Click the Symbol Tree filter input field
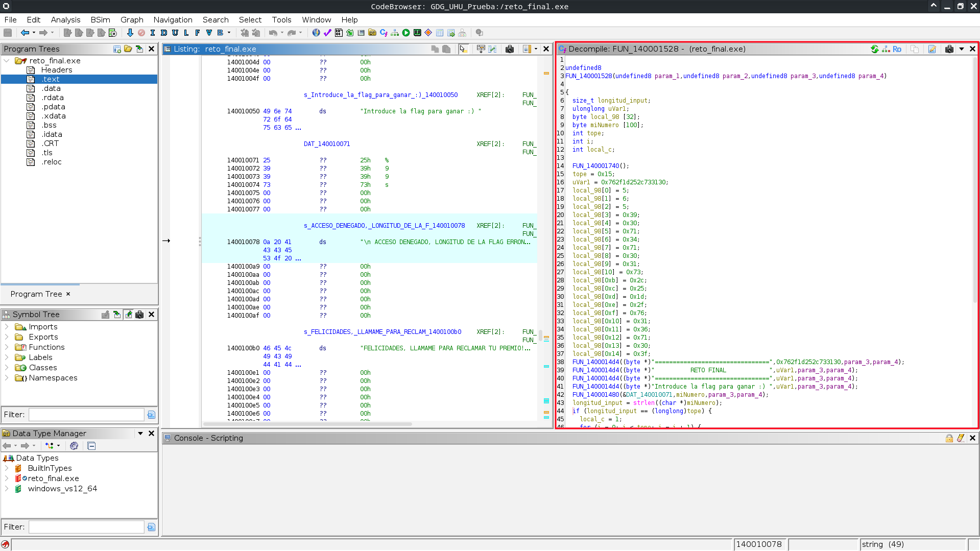Image resolution: width=980 pixels, height=551 pixels. [86, 415]
